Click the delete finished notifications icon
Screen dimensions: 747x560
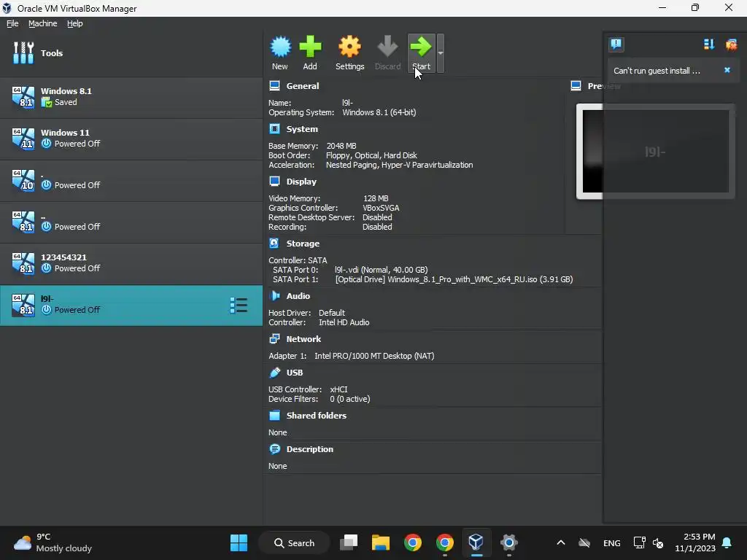(x=731, y=44)
